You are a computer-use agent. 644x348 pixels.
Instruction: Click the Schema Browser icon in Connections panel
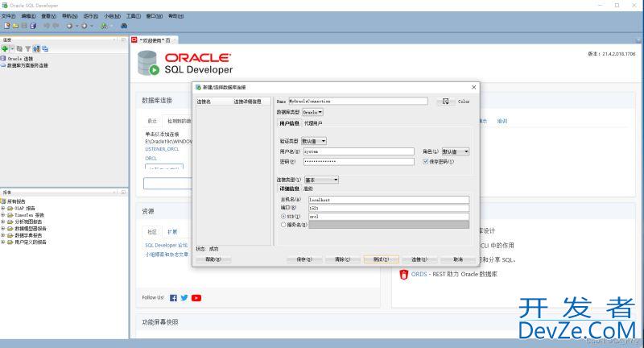[36, 48]
